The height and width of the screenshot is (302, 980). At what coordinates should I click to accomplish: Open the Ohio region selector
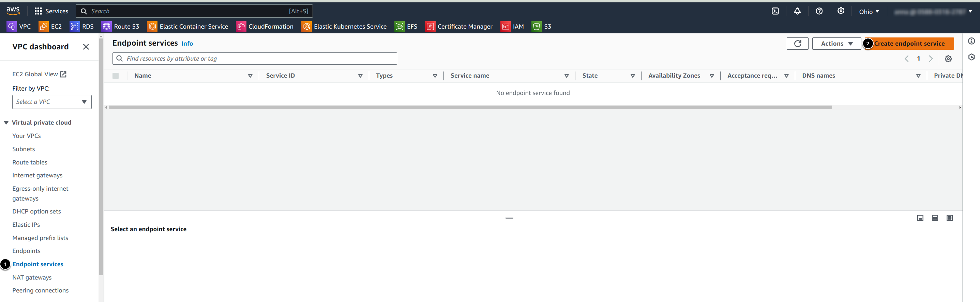click(869, 12)
